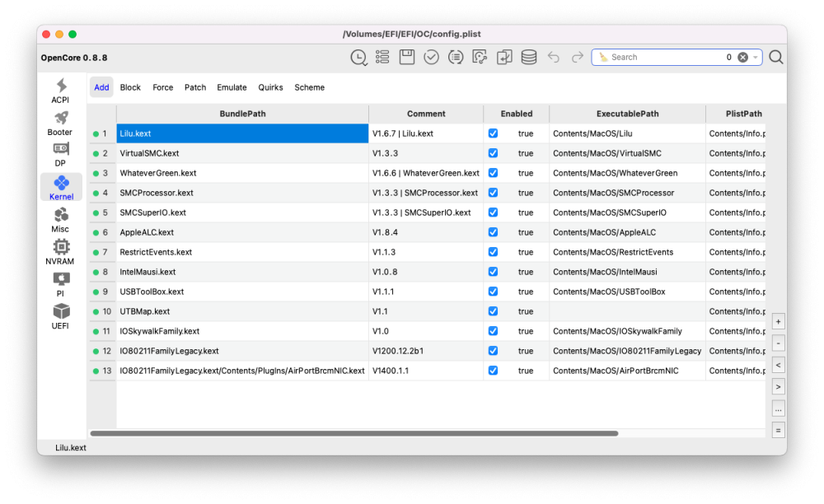The image size is (824, 504).
Task: Open the Booter section in sidebar
Action: (60, 124)
